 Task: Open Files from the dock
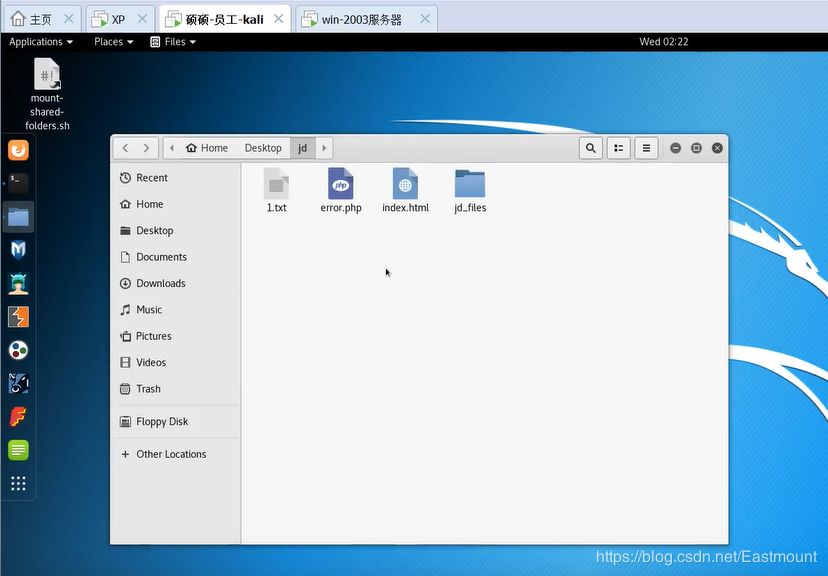point(18,217)
